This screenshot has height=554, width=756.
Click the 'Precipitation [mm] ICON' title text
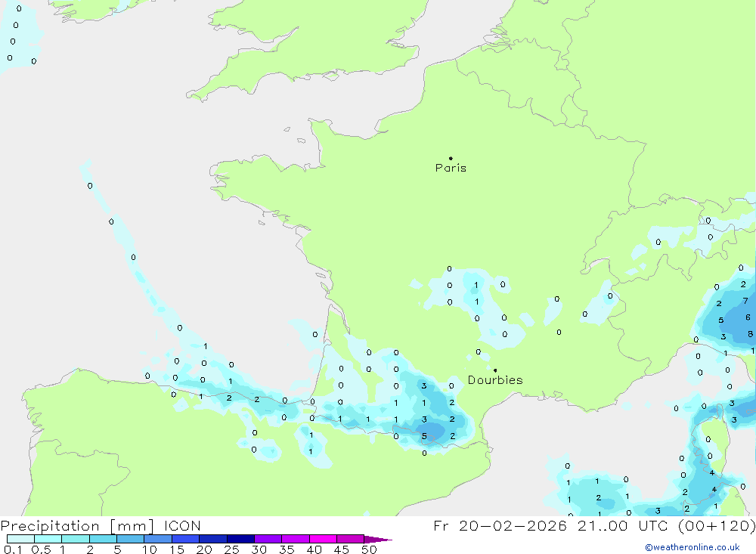coord(101,526)
